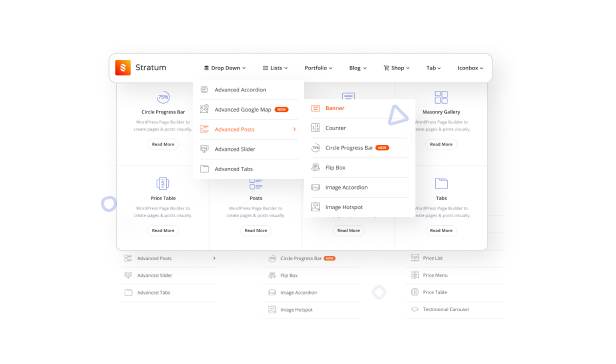Choose Image Accordion in the submenu
Screen dimensions: 616x364
click(359, 187)
